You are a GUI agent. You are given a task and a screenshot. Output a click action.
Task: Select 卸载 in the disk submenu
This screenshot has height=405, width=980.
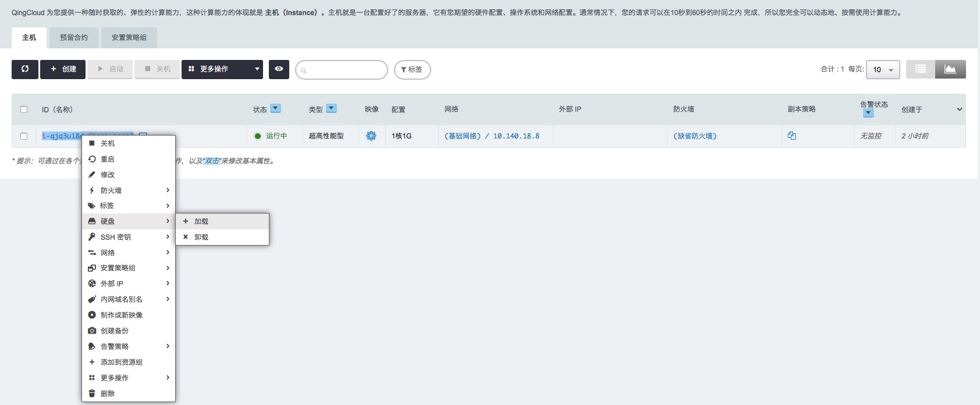pyautogui.click(x=201, y=237)
